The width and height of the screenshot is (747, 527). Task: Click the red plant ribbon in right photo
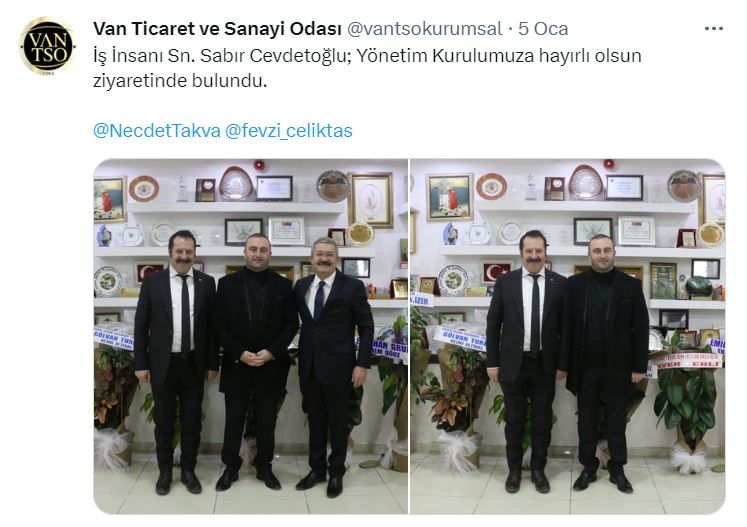[x=685, y=361]
